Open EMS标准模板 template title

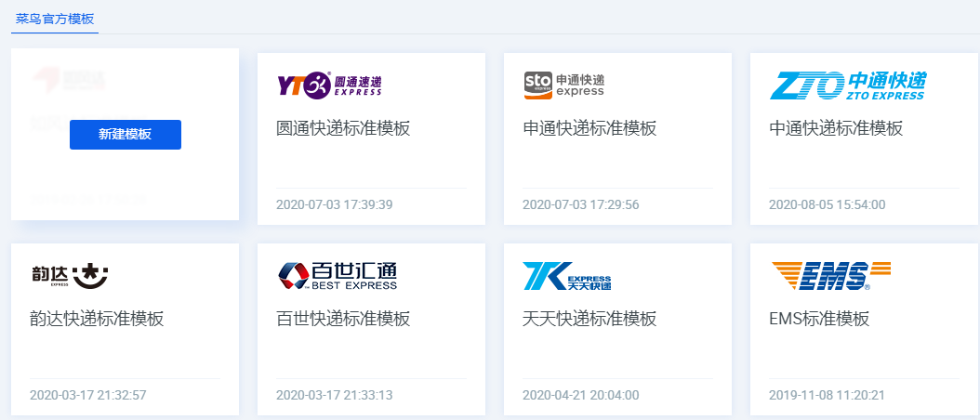tap(819, 319)
